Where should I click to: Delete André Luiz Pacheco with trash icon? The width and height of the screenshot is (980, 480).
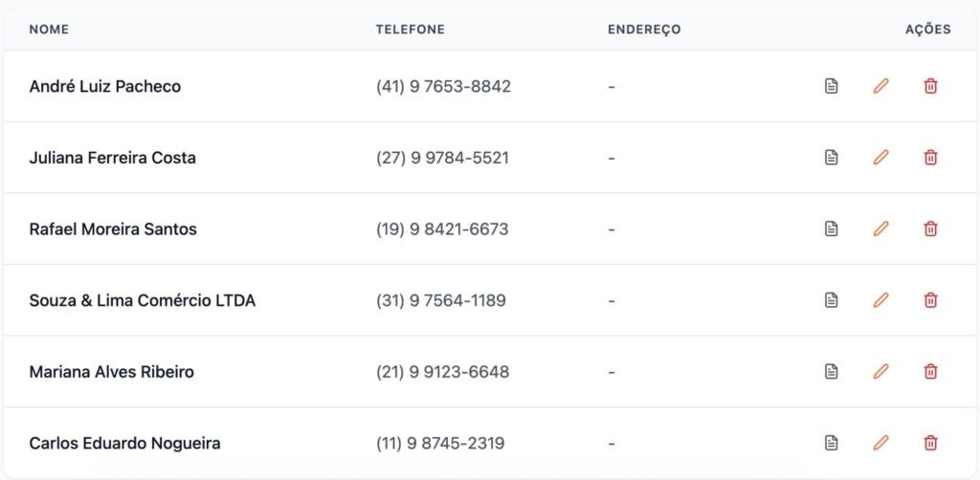click(x=930, y=86)
